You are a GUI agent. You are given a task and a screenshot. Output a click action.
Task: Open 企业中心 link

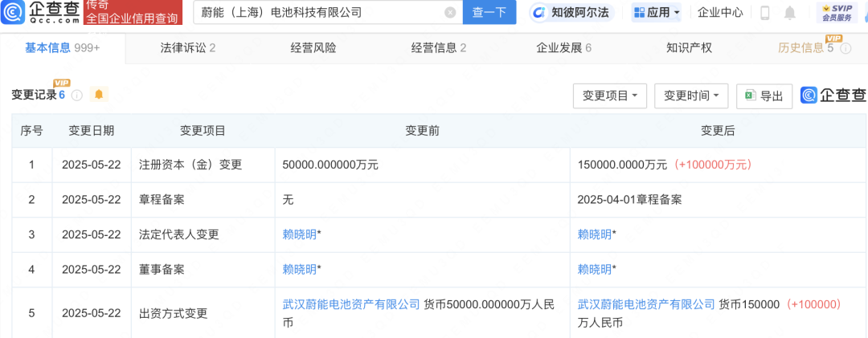[719, 12]
